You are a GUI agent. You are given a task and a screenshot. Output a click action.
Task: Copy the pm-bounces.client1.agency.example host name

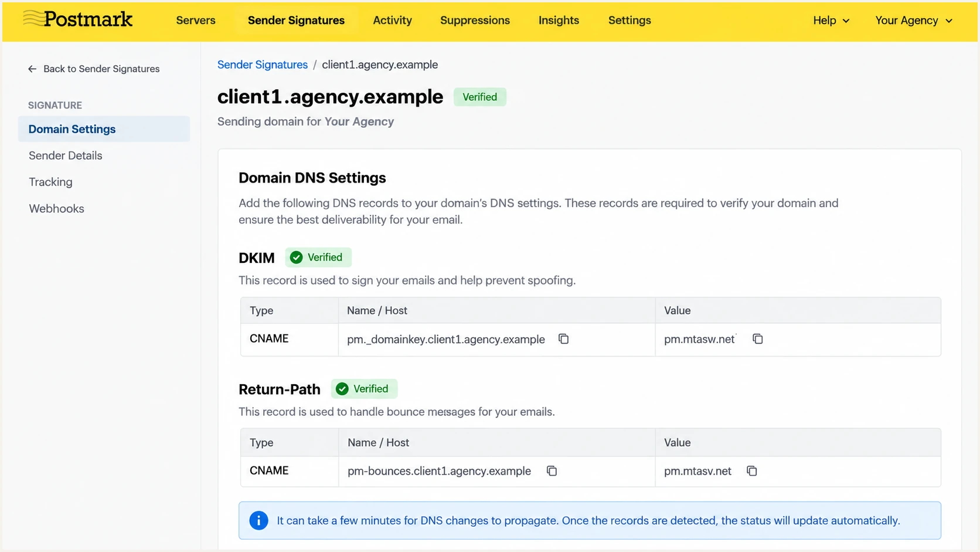click(x=552, y=471)
